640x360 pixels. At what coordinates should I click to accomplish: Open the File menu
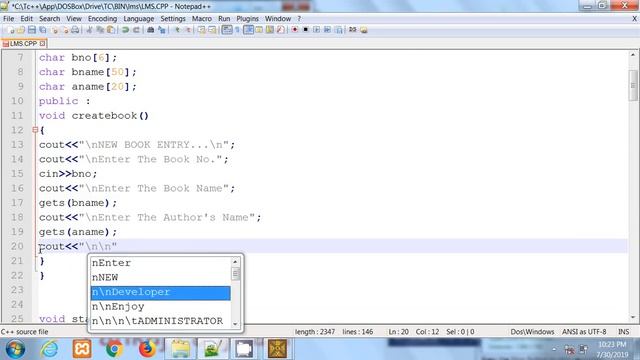[9, 19]
